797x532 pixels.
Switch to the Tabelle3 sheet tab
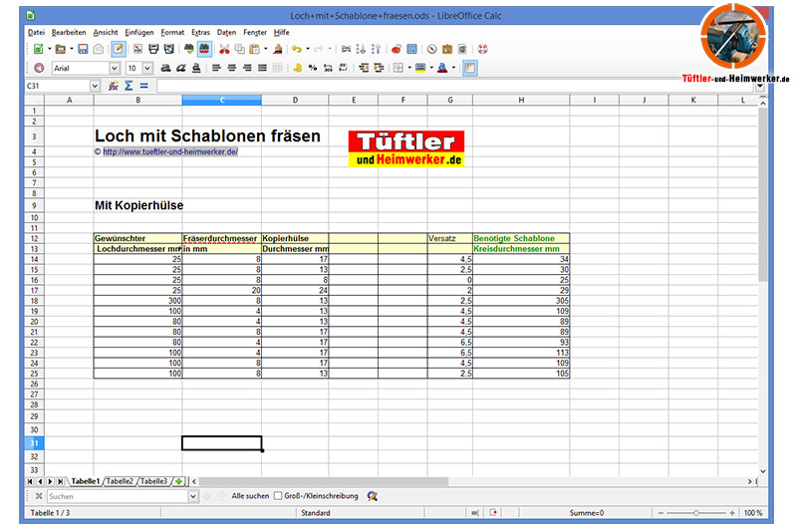[153, 481]
